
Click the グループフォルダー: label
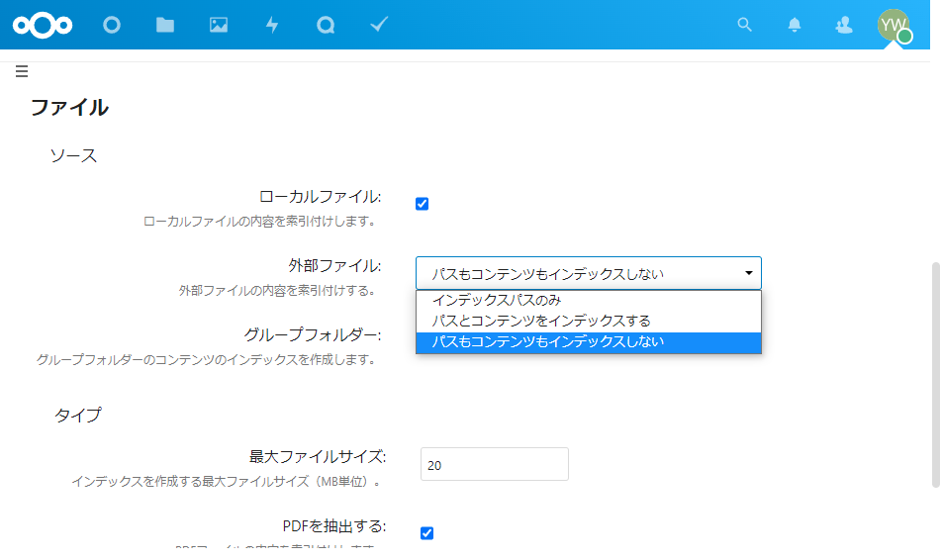pyautogui.click(x=313, y=334)
